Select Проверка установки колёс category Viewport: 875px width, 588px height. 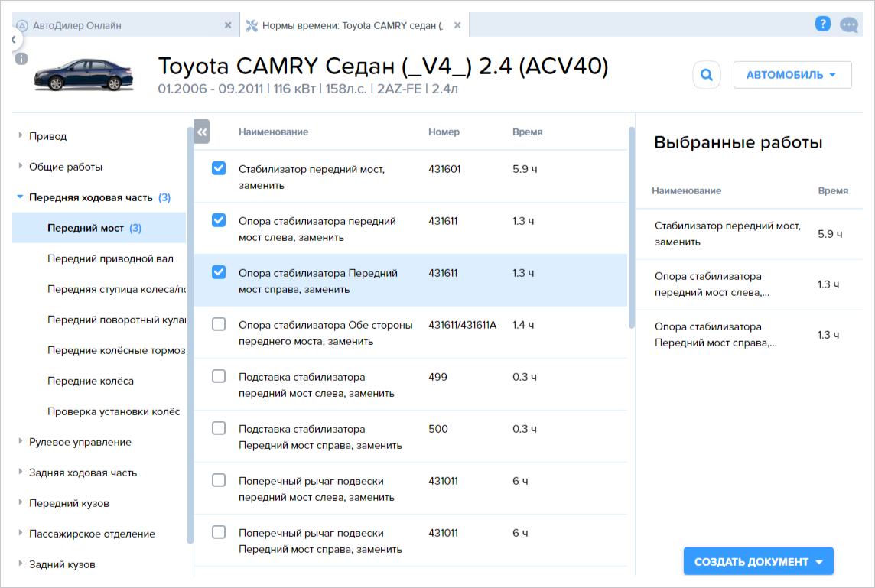[114, 411]
